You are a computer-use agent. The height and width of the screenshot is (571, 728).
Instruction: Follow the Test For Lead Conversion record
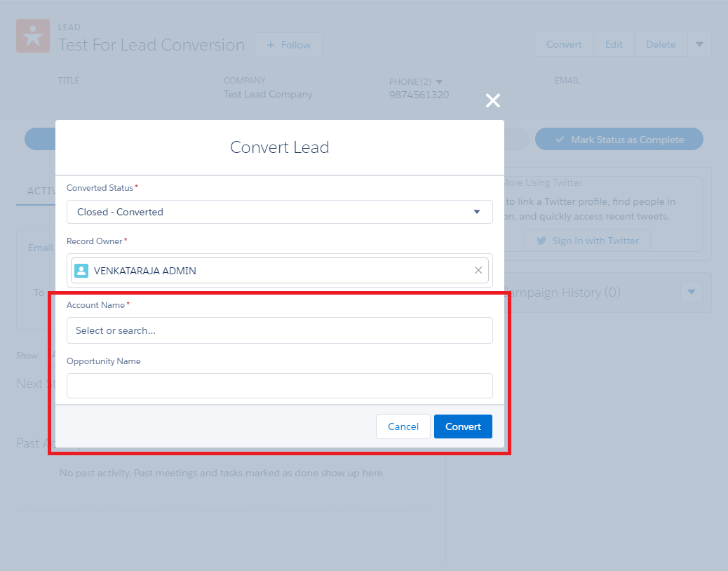click(x=288, y=45)
